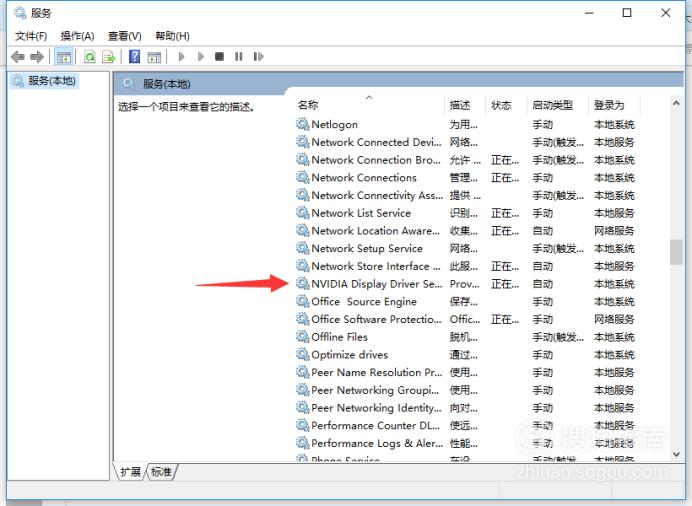Click the Forward arrow toolbar icon
The height and width of the screenshot is (506, 692).
(x=37, y=56)
